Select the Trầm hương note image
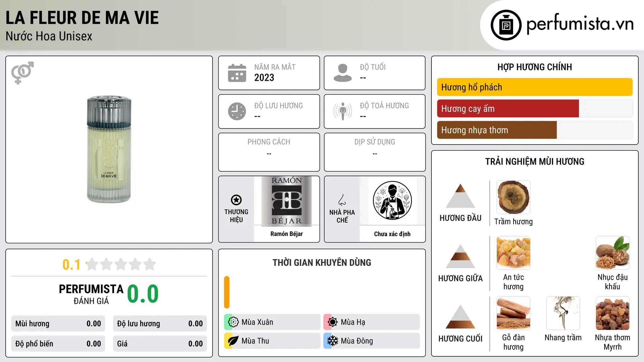This screenshot has height=362, width=644. point(514,197)
